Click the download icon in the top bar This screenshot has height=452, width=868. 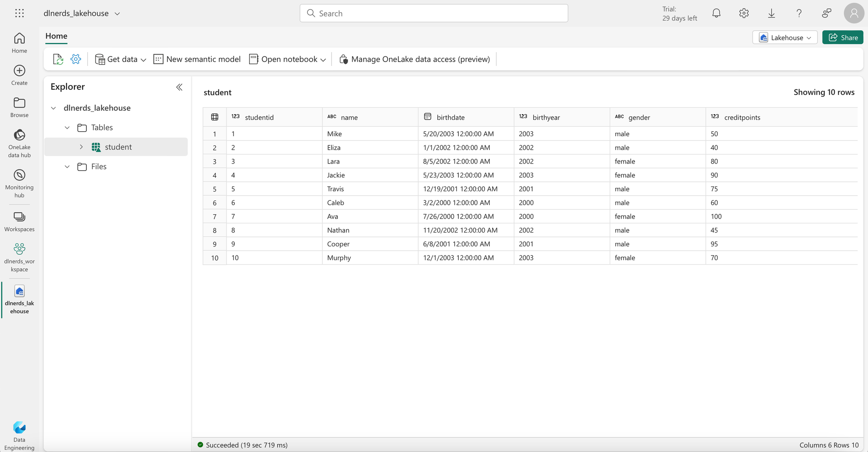coord(771,13)
